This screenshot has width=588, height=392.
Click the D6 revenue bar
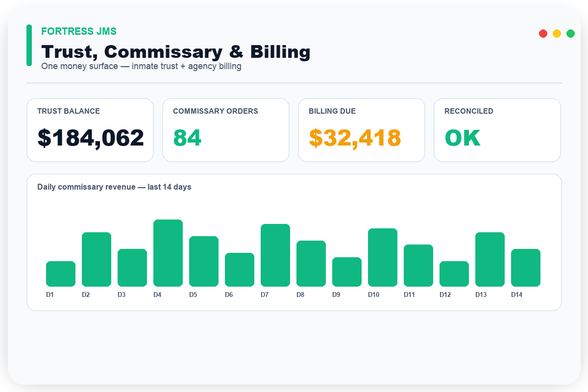(240, 270)
